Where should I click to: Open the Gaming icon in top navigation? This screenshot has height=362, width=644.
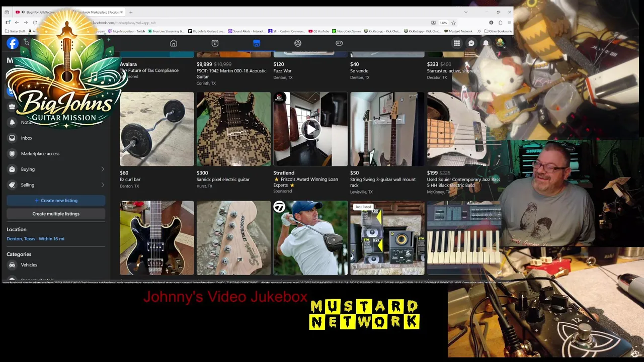click(339, 43)
